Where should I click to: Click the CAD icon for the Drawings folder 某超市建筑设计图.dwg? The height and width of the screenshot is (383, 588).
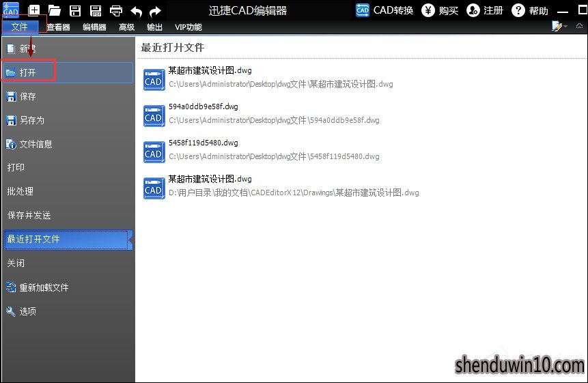coord(154,188)
